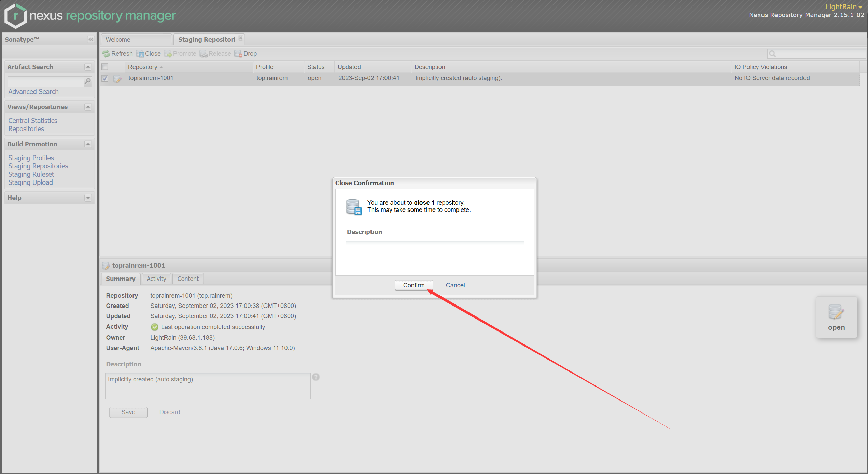
Task: Click the description help question-mark icon
Action: 316,377
